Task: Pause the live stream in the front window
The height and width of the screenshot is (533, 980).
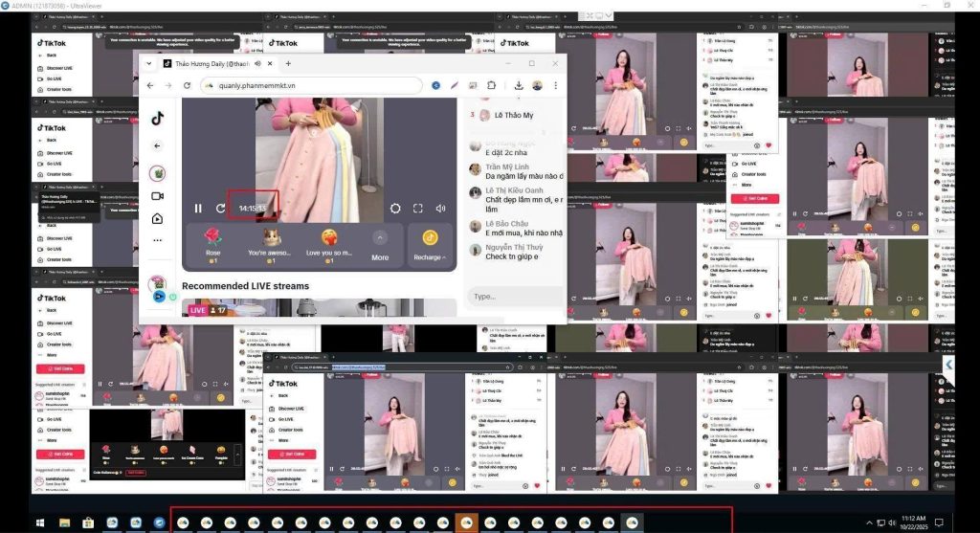Action: pos(198,209)
